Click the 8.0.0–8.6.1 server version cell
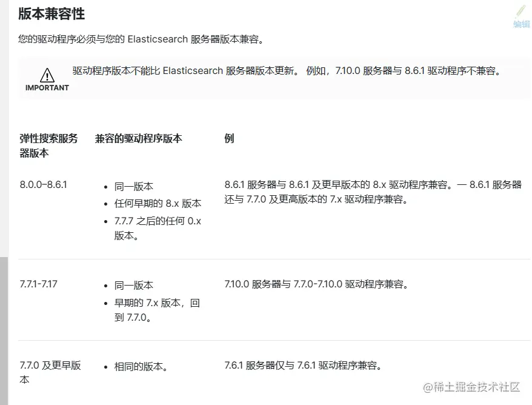 (x=44, y=185)
